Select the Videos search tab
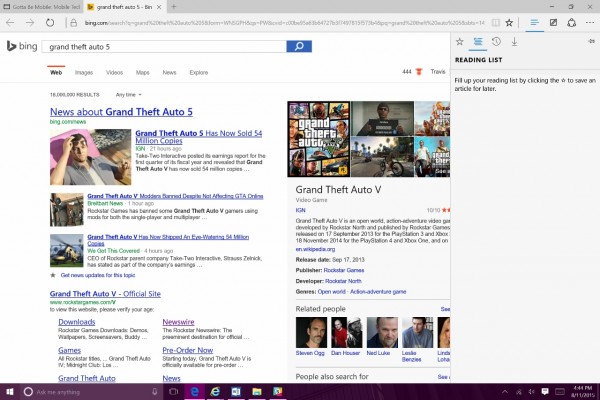The image size is (600, 400). 114,72
